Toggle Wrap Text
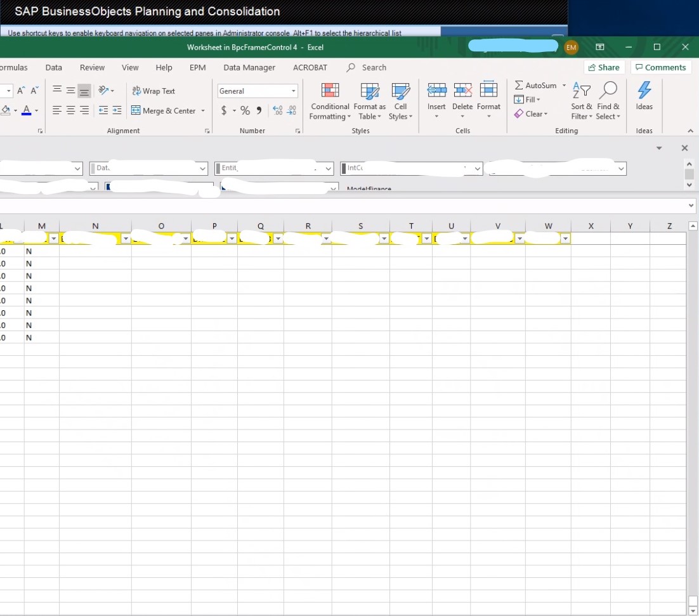 [x=154, y=91]
